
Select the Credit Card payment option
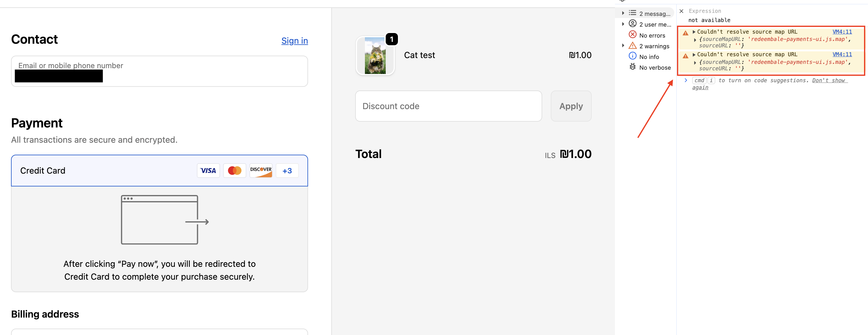43,171
